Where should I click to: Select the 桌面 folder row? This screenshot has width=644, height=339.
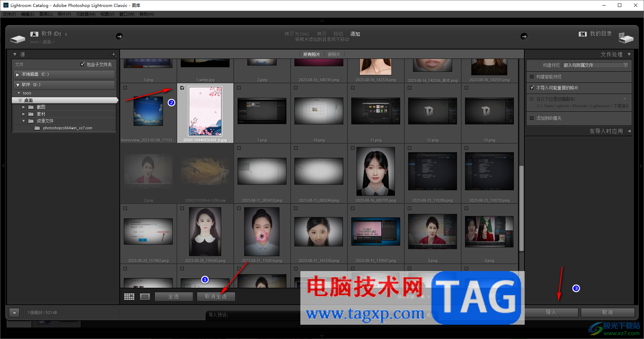click(65, 100)
